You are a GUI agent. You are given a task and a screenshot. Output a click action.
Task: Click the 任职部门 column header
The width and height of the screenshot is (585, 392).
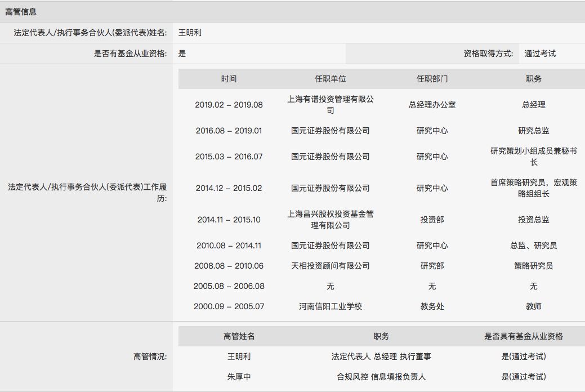tap(432, 79)
